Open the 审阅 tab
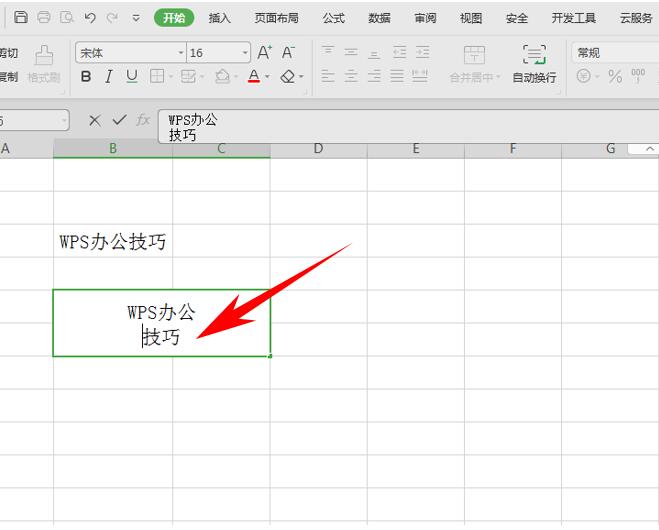659x530 pixels. 425,18
